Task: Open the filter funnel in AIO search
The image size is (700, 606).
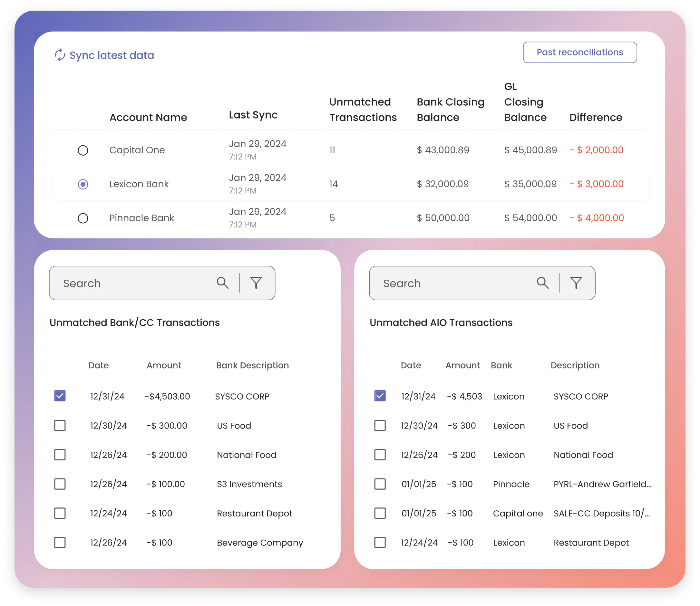Action: pos(576,283)
